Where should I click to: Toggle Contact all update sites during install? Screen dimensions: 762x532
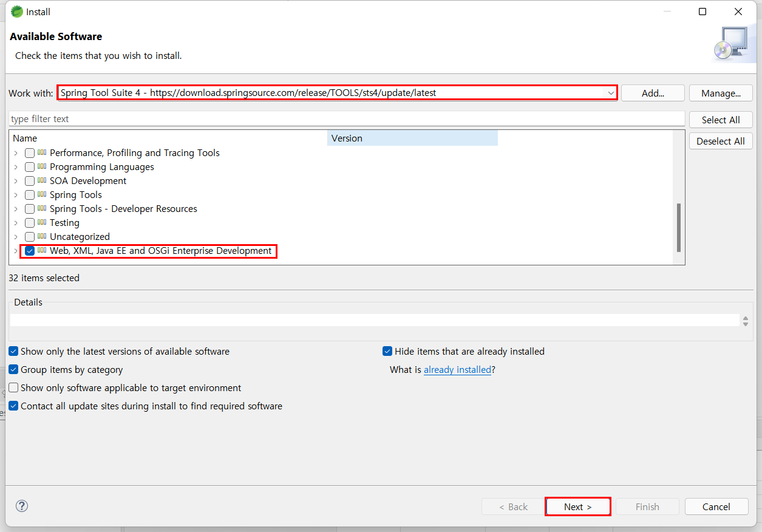coord(13,406)
